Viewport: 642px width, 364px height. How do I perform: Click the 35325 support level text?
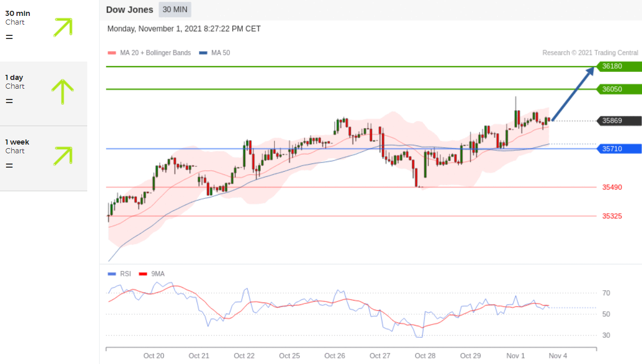click(612, 216)
